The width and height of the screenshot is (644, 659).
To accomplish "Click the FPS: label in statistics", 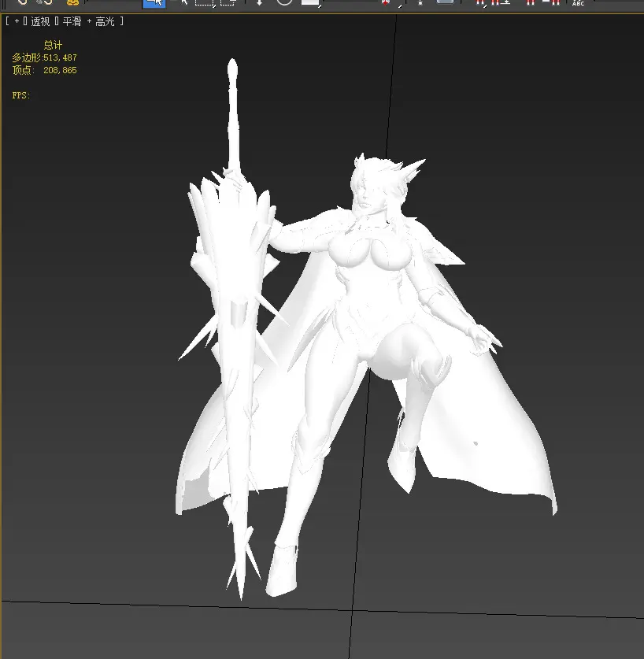I will pyautogui.click(x=21, y=95).
